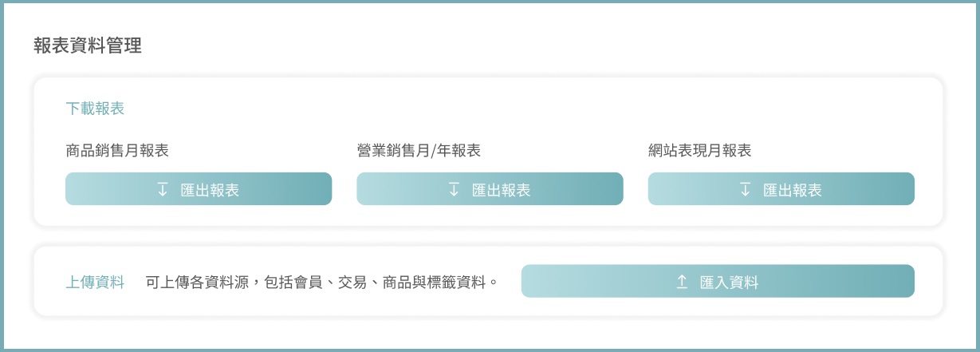980x352 pixels.
Task: Click the 匯入資料 text on the upload button
Action: point(729,282)
